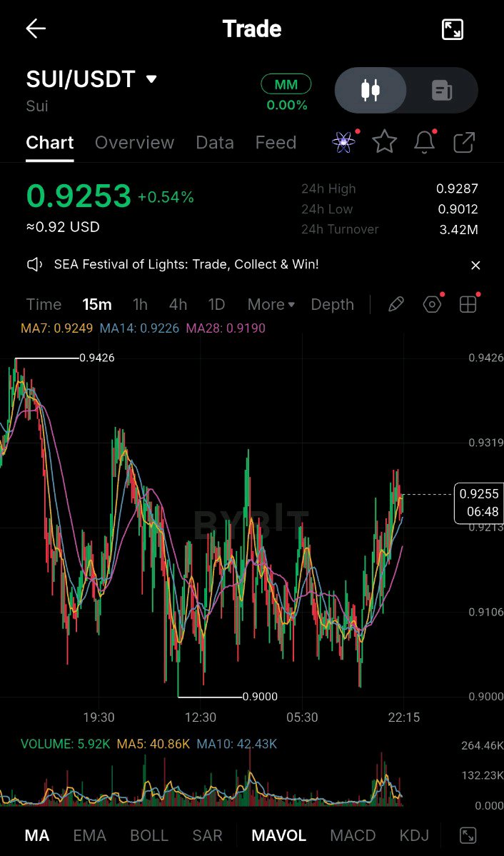The height and width of the screenshot is (856, 504).
Task: Expand the SUI/USDT pair selector
Action: (x=92, y=80)
